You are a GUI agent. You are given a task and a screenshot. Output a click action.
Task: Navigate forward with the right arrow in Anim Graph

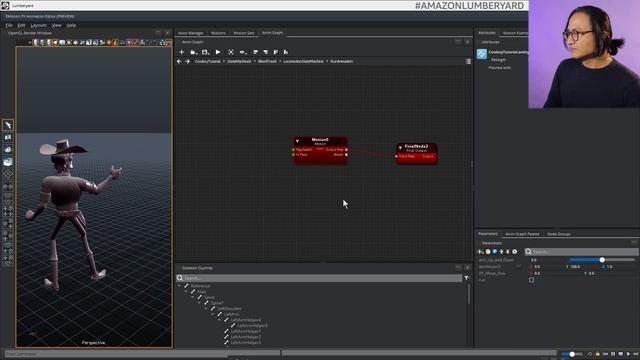click(x=187, y=61)
